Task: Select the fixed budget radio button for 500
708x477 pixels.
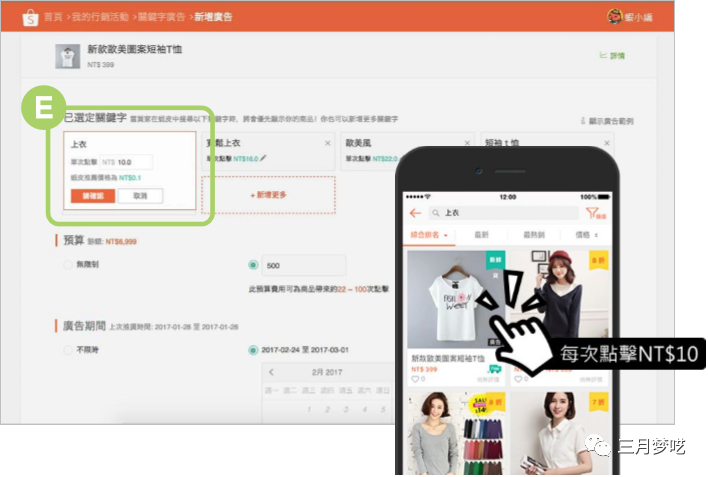Action: 253,265
